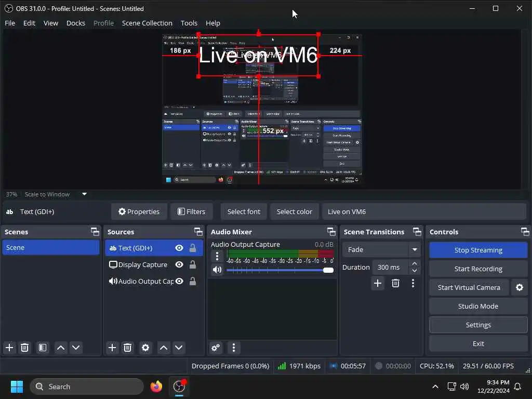The image size is (532, 399).
Task: Click the Windows taskbar Search box
Action: click(x=87, y=387)
